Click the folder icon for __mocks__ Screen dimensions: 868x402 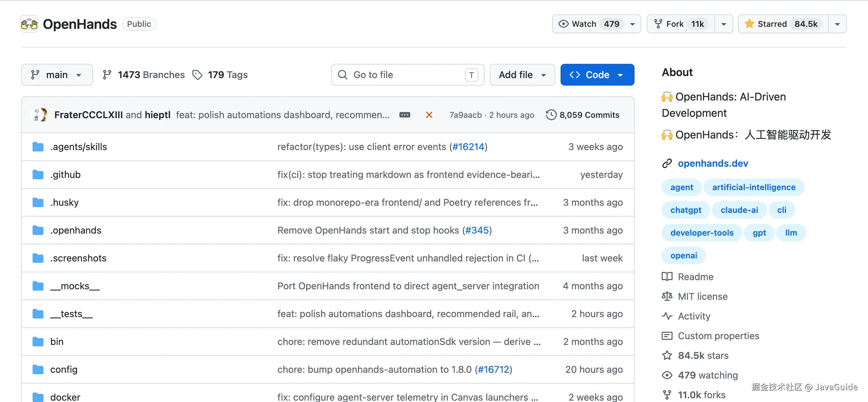coord(38,286)
